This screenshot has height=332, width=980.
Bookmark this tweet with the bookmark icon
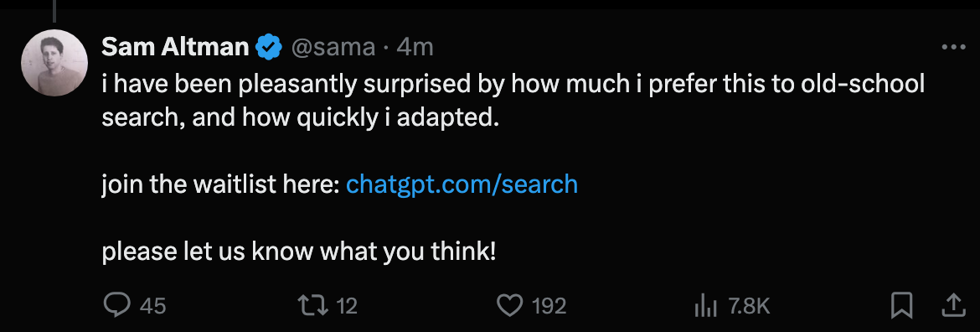901,306
